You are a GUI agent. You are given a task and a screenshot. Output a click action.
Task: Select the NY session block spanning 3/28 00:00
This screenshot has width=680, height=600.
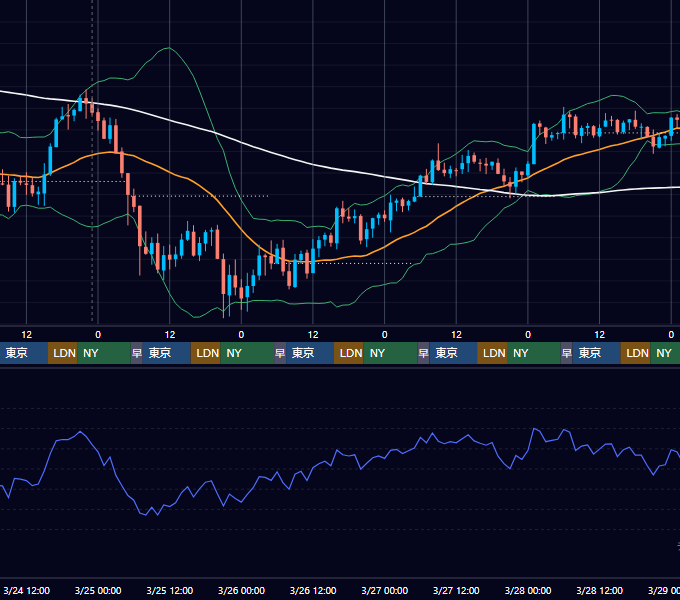point(534,353)
